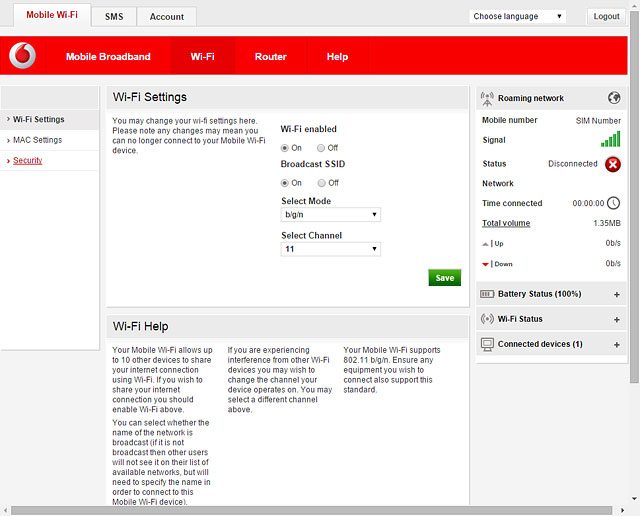Click the Vodafone logo icon
640x516 pixels.
pos(22,56)
